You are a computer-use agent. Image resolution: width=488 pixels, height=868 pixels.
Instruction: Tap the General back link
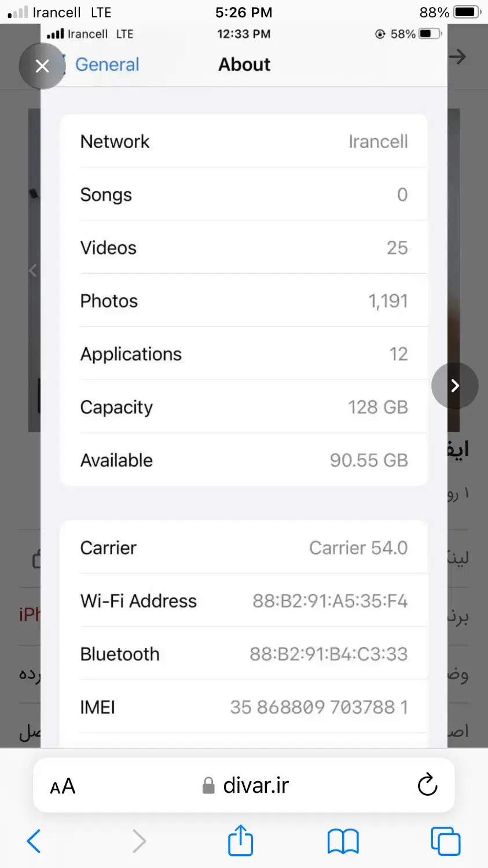point(107,64)
